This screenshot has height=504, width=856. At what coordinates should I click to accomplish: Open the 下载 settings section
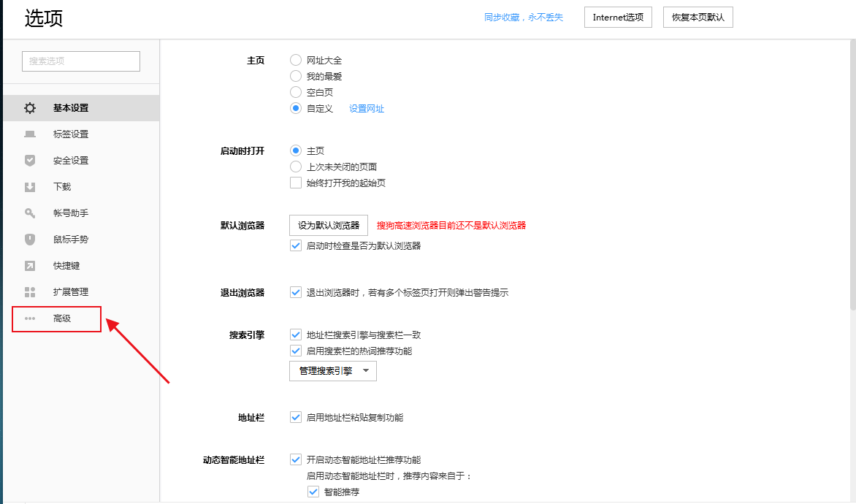81,187
